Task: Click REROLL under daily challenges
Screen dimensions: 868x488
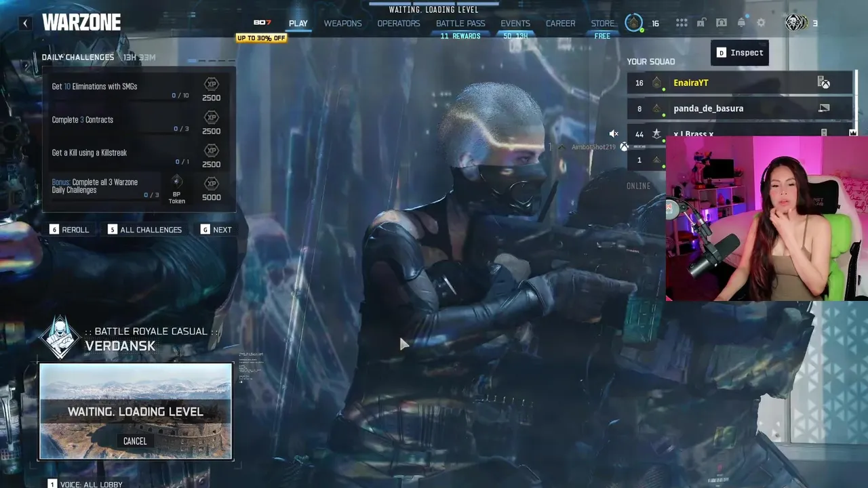Action: (69, 230)
